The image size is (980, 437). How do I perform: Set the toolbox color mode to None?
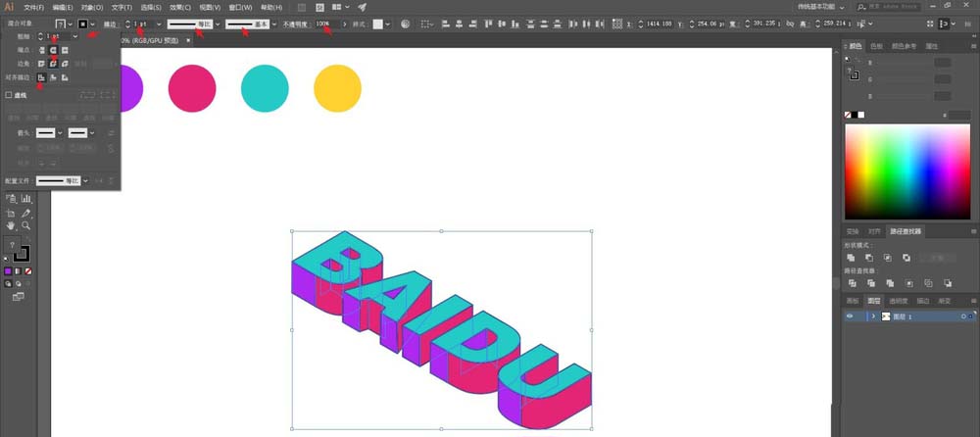click(27, 271)
